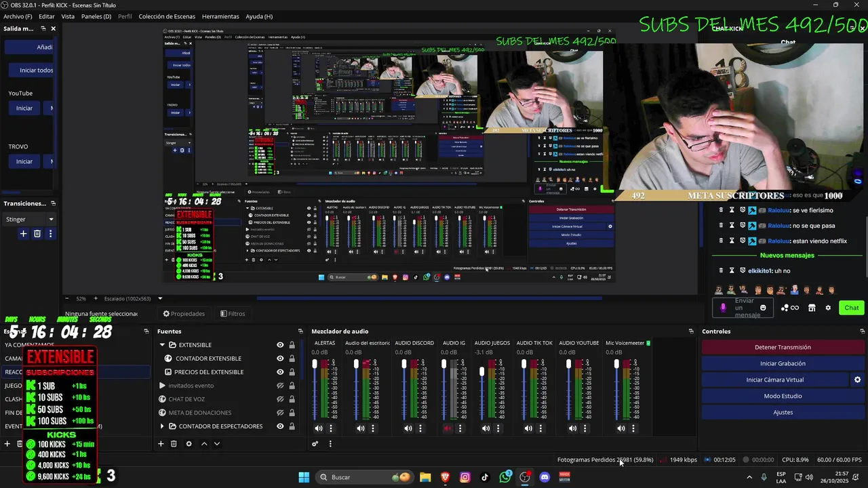Screen dimensions: 868x488
Task: Open source properties gear in Fuentes toolbar
Action: tap(189, 444)
